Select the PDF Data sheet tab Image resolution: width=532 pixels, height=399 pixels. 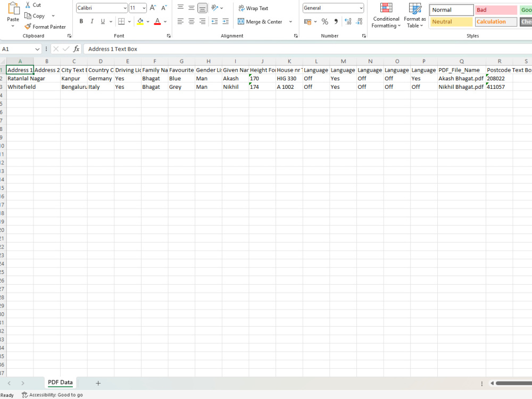point(60,383)
